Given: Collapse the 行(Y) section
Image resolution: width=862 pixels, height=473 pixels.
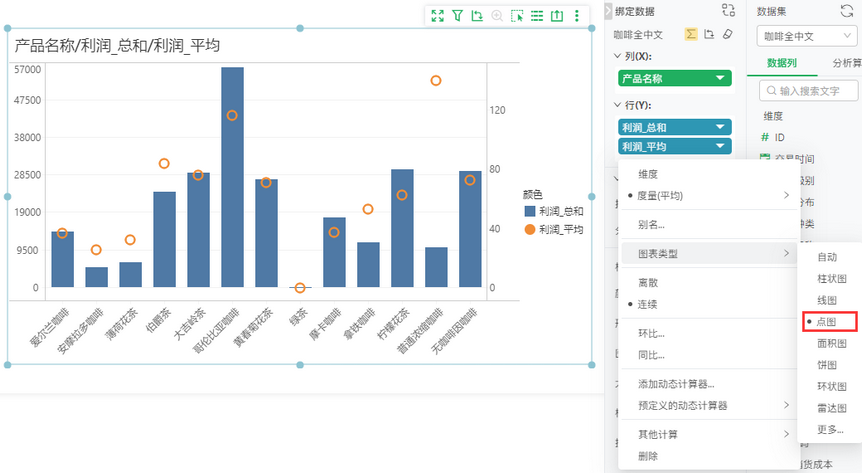Looking at the screenshot, I should 617,104.
